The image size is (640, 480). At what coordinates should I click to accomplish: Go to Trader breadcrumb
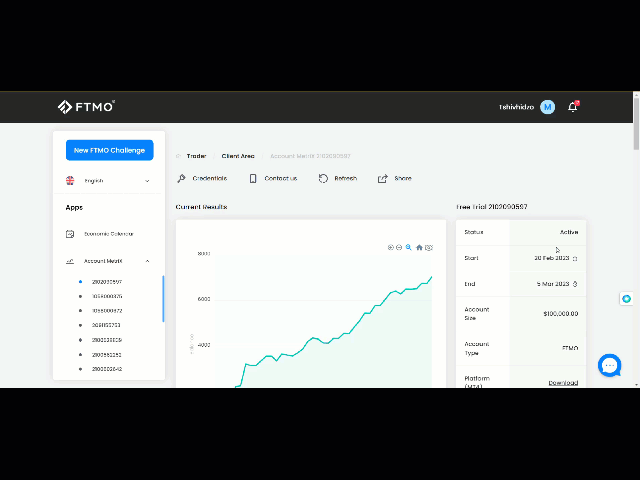coord(196,156)
